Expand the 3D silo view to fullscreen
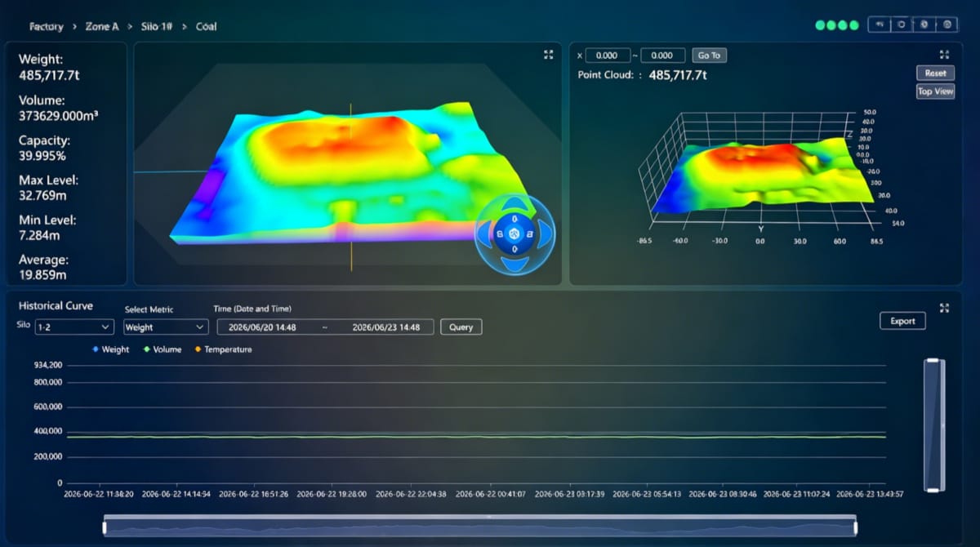The width and height of the screenshot is (980, 547). pos(548,55)
